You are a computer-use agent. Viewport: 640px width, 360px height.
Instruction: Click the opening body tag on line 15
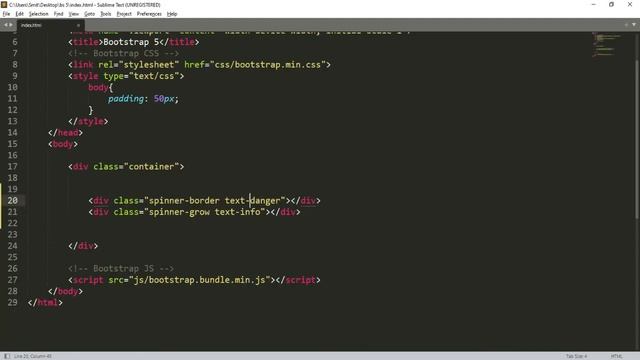click(63, 144)
